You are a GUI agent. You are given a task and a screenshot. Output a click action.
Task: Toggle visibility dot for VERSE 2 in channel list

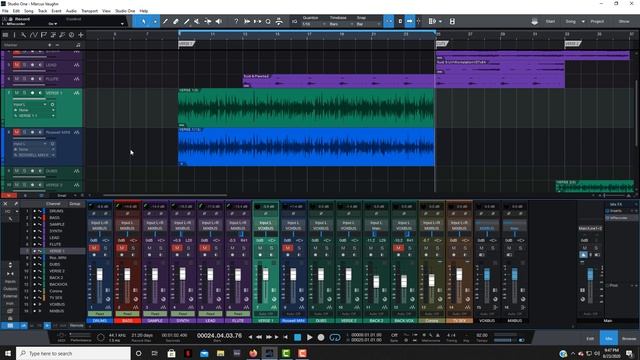click(35, 271)
